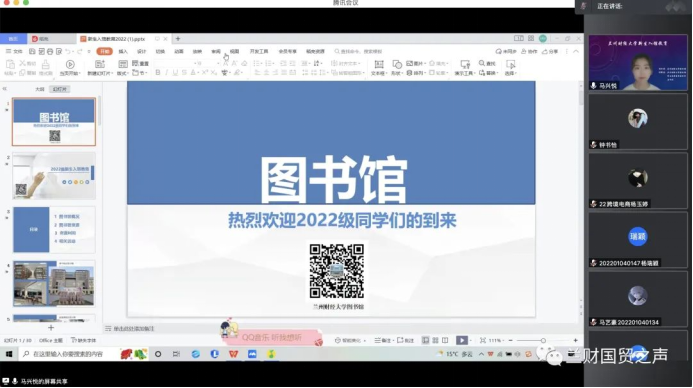
Task: Click the new slide (新建幻灯片) icon
Action: point(100,65)
